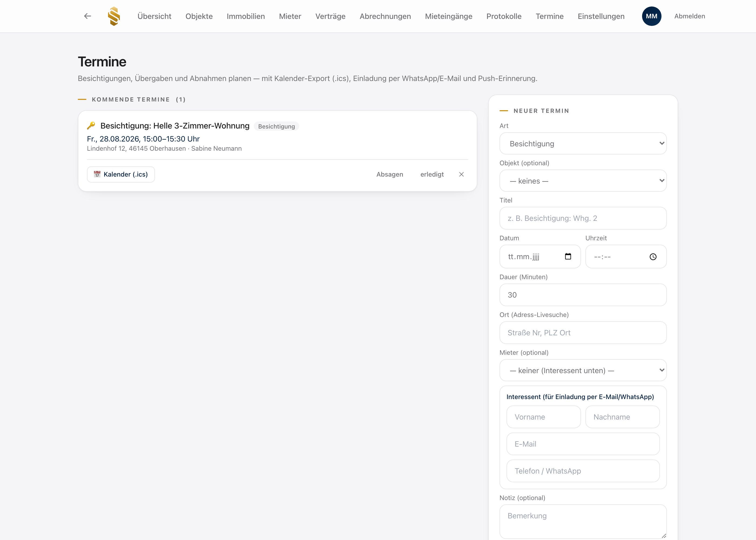Click the appointment title Helle 3-Zimmer-Wohnung
Image resolution: width=756 pixels, height=540 pixels.
tap(175, 126)
